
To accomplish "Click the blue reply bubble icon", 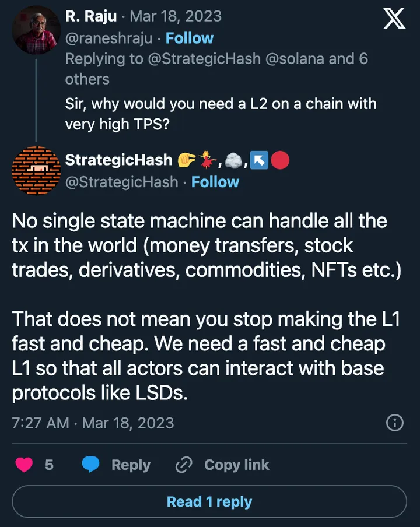I will click(91, 465).
